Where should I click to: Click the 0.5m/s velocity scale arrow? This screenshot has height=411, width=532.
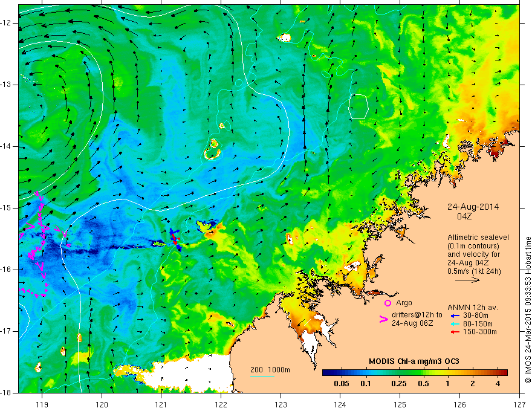pos(467,280)
